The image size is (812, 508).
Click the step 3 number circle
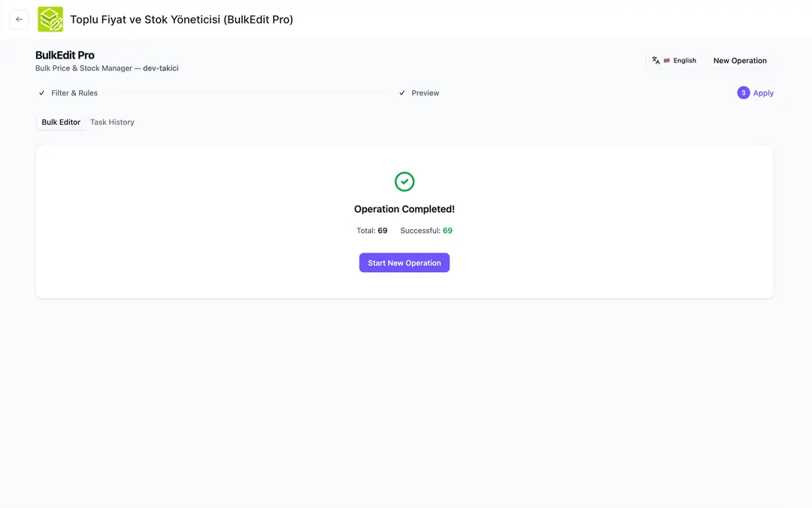point(743,93)
